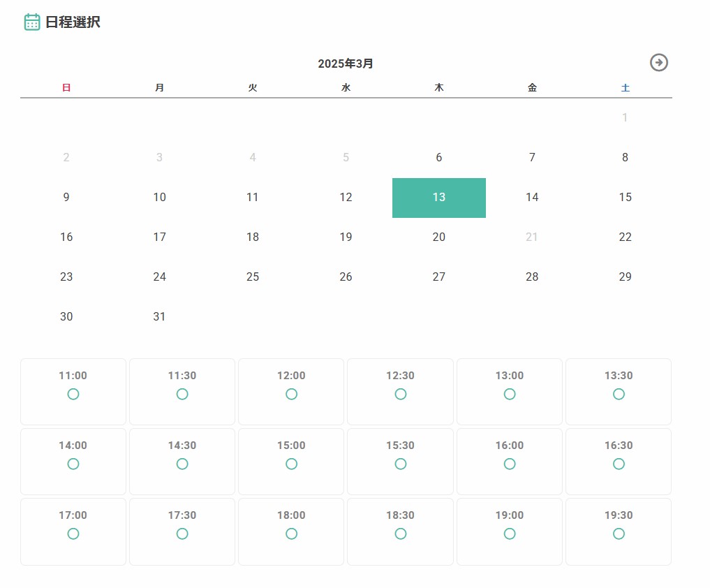Pick the 16:00 time slot
Viewport: 710px width, 588px height.
(x=509, y=461)
